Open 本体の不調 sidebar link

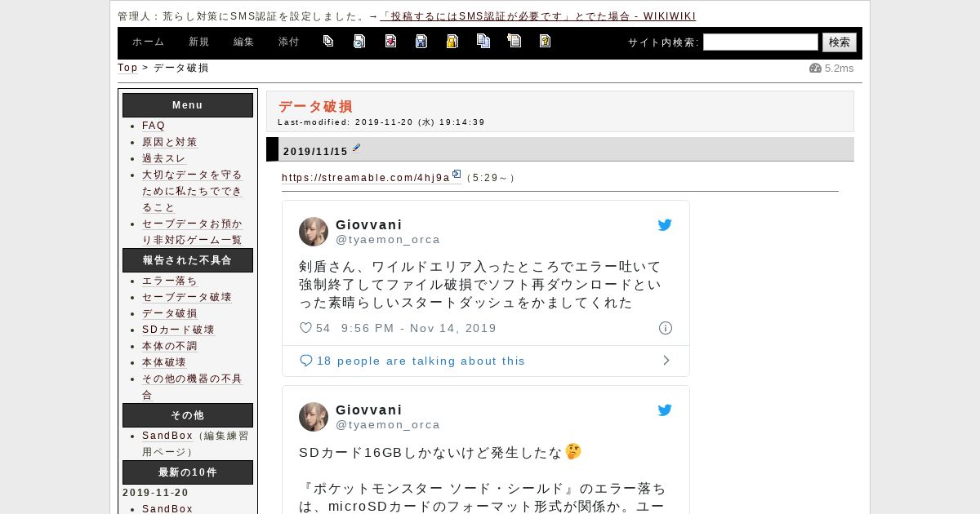click(170, 346)
